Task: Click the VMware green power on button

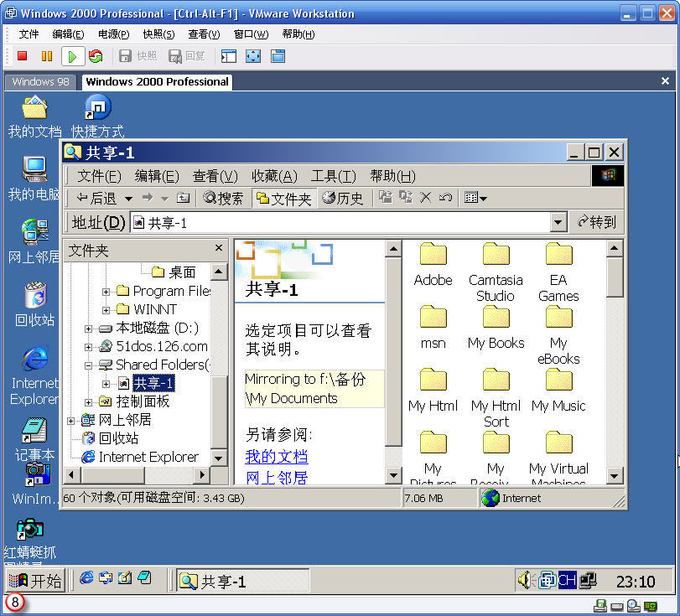Action: tap(72, 56)
